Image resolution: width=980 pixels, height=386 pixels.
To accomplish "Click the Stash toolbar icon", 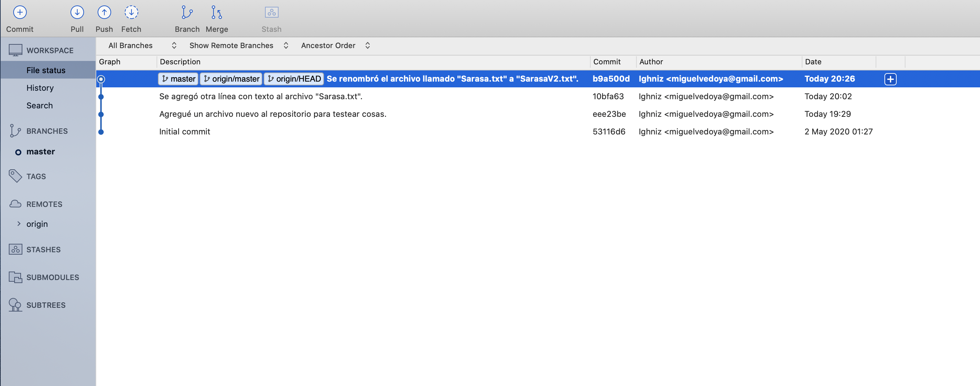I will (271, 13).
